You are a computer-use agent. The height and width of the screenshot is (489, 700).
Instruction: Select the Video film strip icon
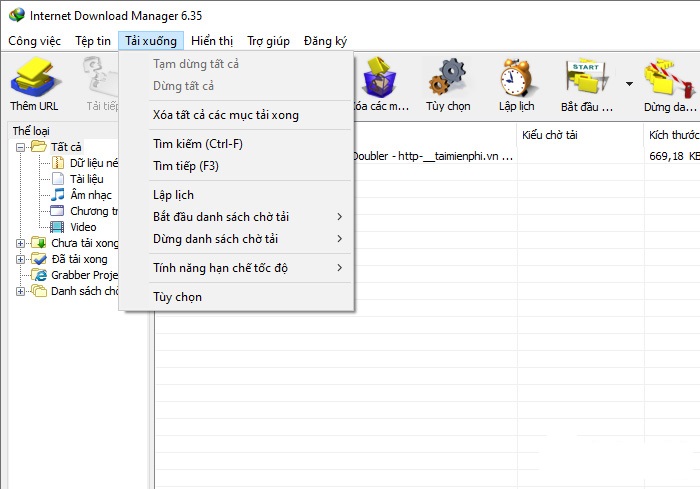57,227
